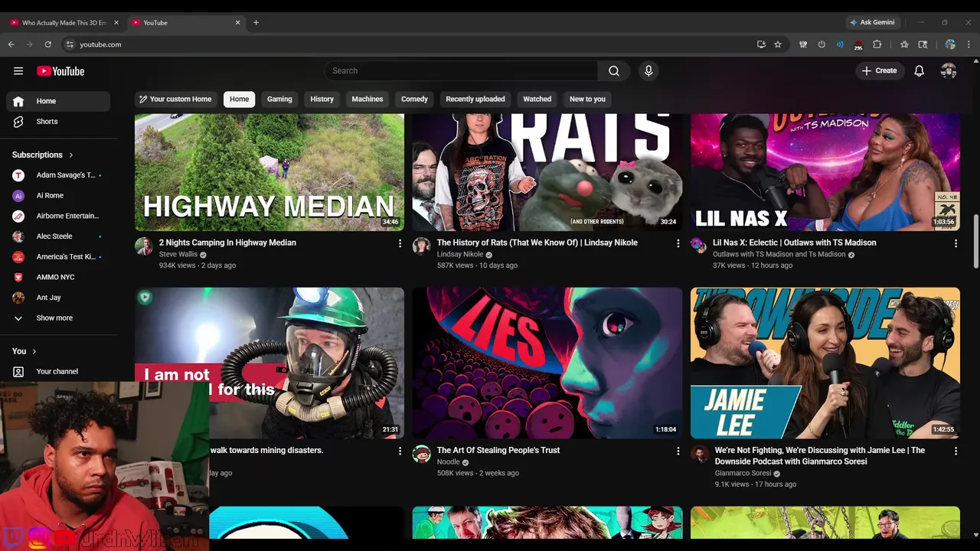The width and height of the screenshot is (980, 551).
Task: Expand the Subscriptions section chevron
Action: (71, 155)
